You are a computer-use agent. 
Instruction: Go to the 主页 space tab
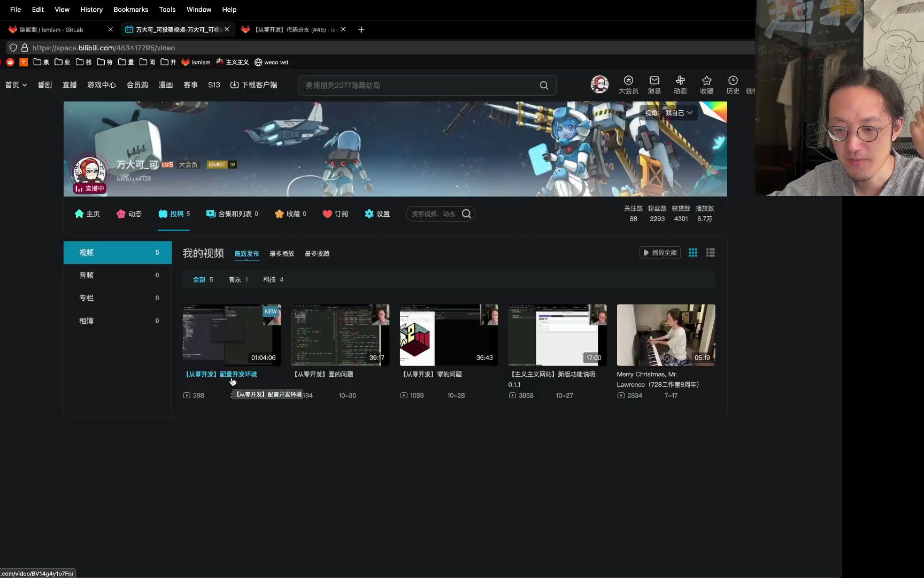tap(87, 214)
